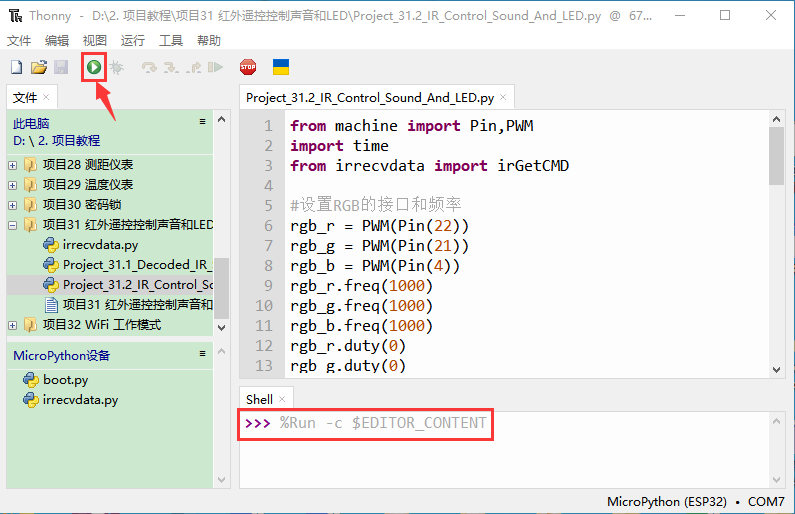Screen dimensions: 795x514
Task: Expand the 项目32 WiFi 工作模式 folder
Action: click(12, 325)
